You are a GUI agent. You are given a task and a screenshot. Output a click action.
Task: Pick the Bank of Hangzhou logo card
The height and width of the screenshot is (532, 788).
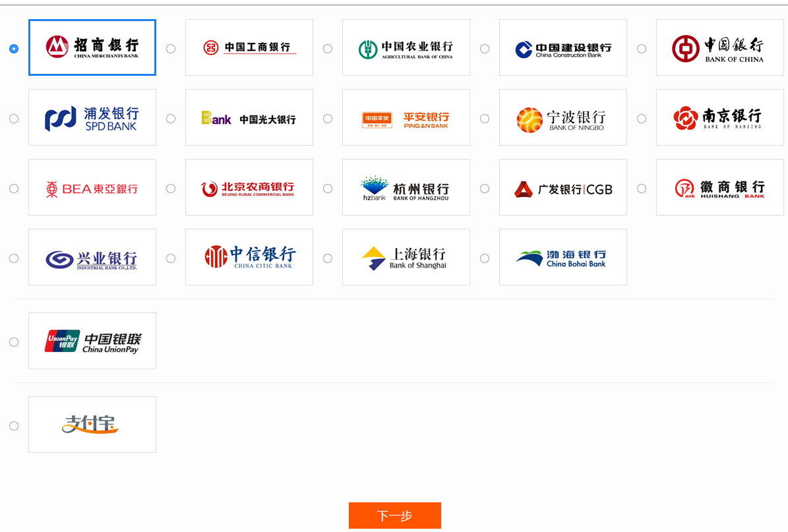click(406, 187)
